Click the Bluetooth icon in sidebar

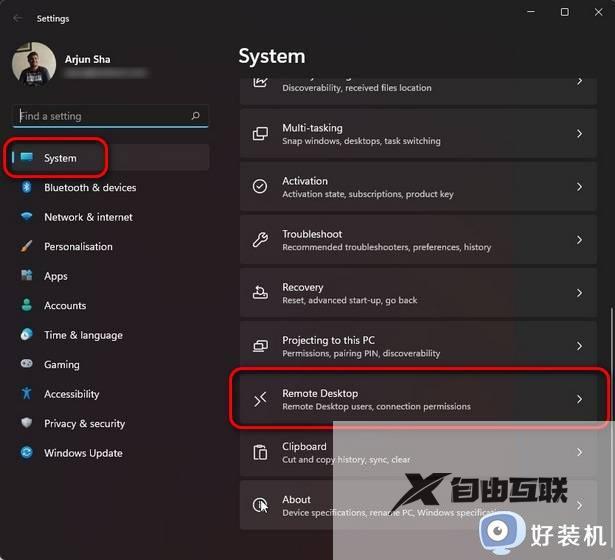point(27,187)
